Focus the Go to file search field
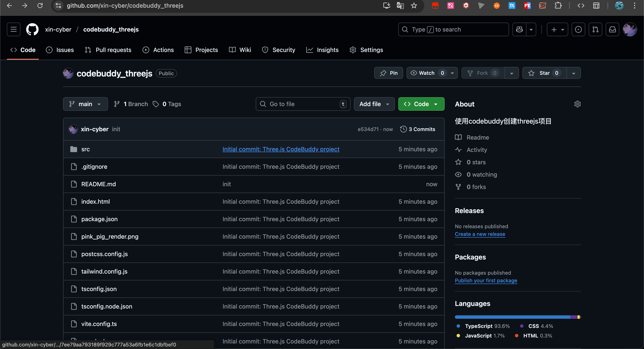Screen dimensions: 644x349 tap(303, 104)
